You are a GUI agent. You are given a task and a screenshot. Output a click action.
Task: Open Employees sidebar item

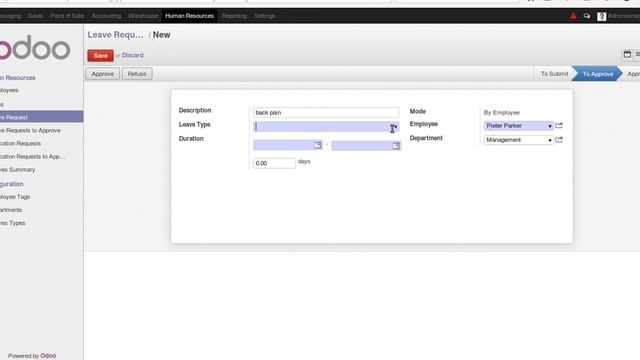tap(9, 90)
